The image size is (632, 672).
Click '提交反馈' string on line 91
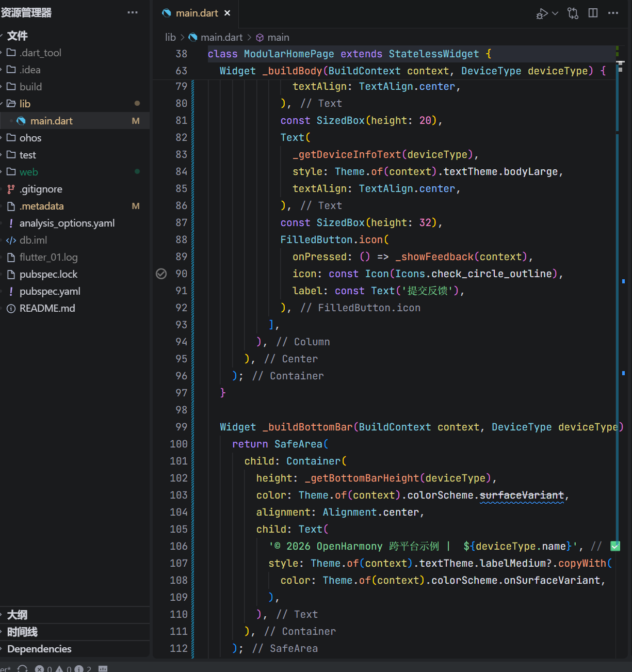tap(427, 291)
